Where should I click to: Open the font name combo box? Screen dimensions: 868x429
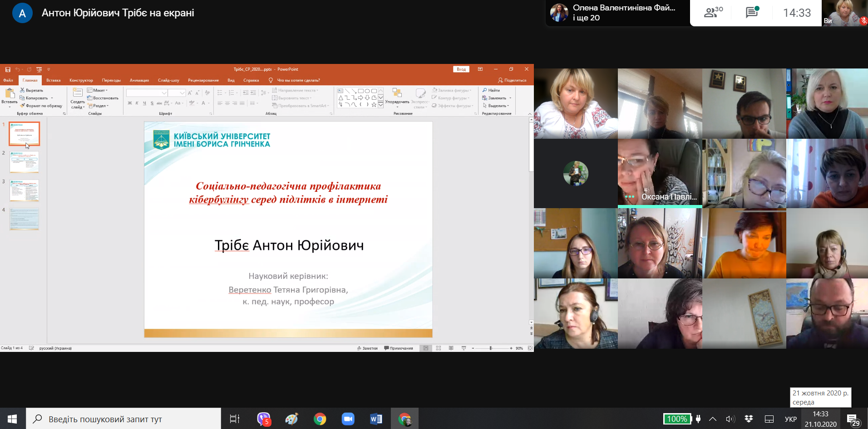pyautogui.click(x=147, y=93)
